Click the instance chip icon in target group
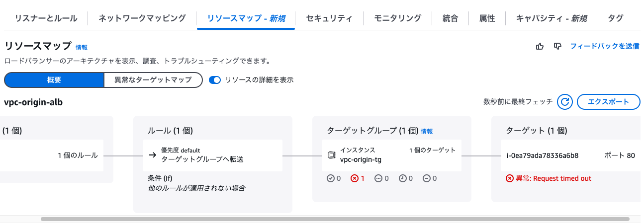 [332, 155]
